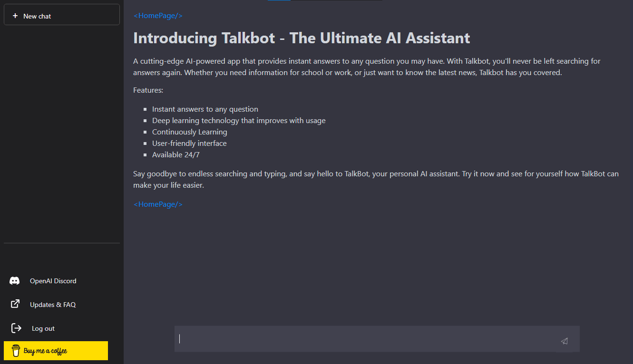Image resolution: width=633 pixels, height=364 pixels.
Task: Click the Discord logo icon
Action: (15, 281)
